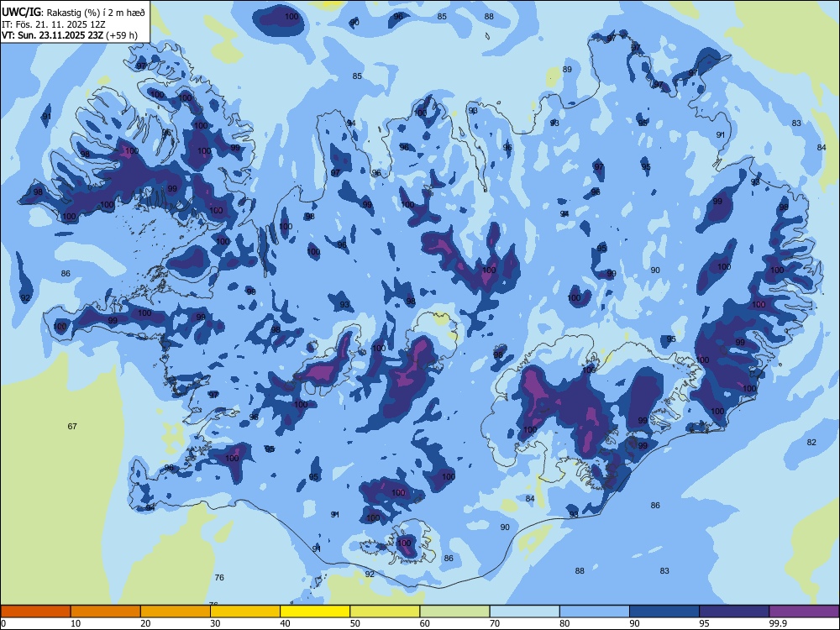Select the 20–30 legend color block
The image size is (840, 630).
pyautogui.click(x=176, y=612)
